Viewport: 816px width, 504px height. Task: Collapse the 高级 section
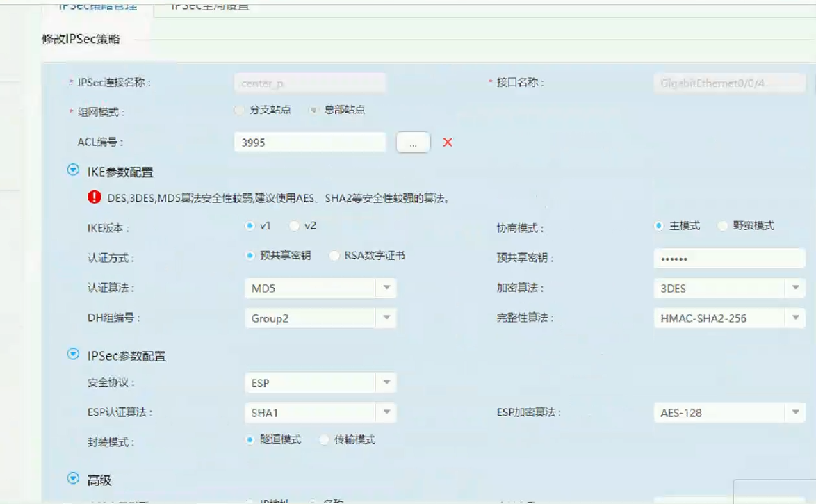pos(73,478)
